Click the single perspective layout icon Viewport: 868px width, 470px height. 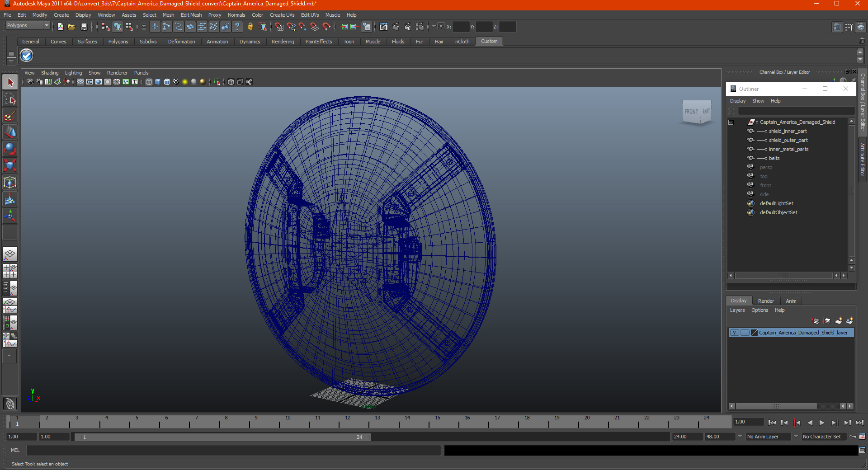(x=10, y=254)
